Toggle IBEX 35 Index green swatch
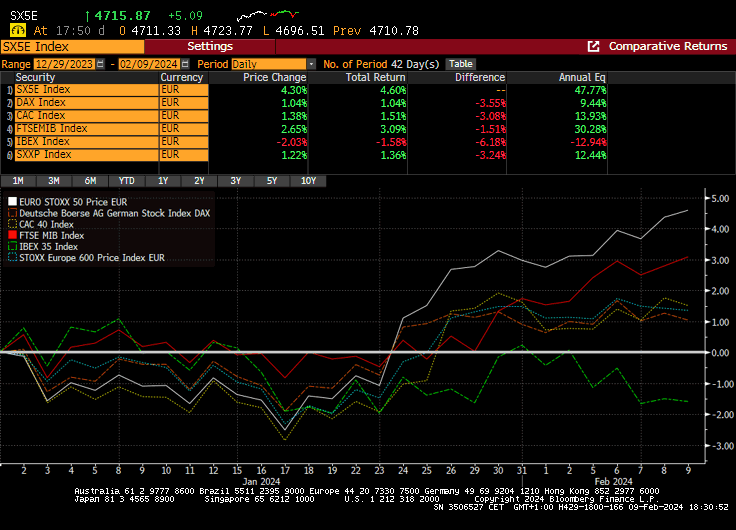 [13, 246]
